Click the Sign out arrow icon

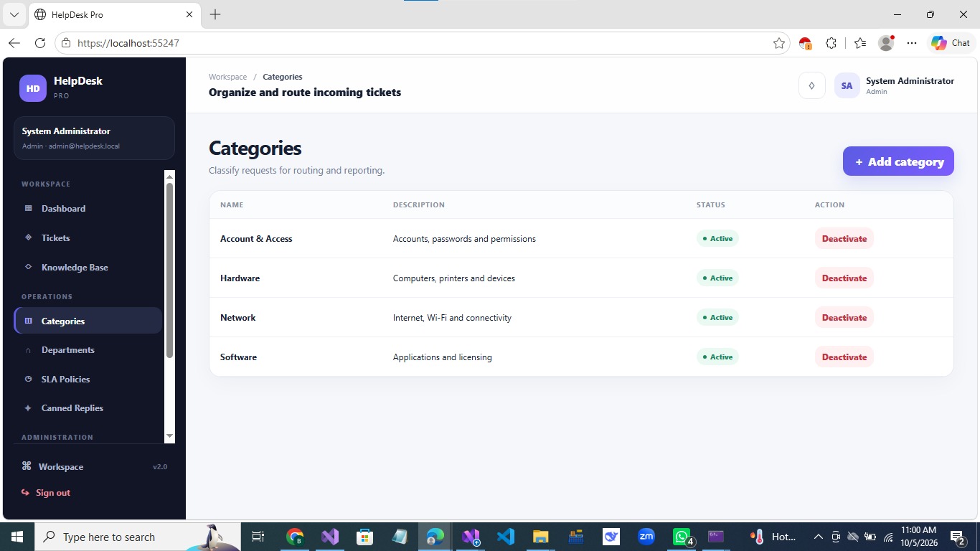[x=26, y=493]
